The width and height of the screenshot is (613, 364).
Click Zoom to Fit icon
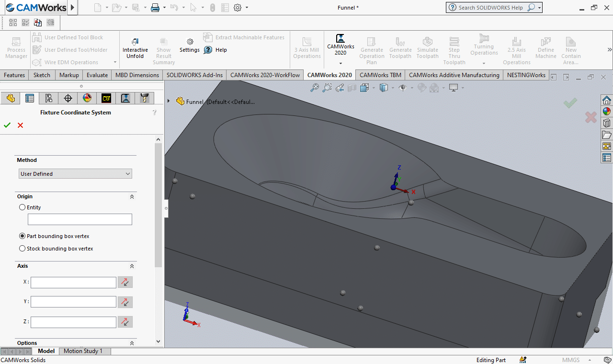click(x=315, y=88)
